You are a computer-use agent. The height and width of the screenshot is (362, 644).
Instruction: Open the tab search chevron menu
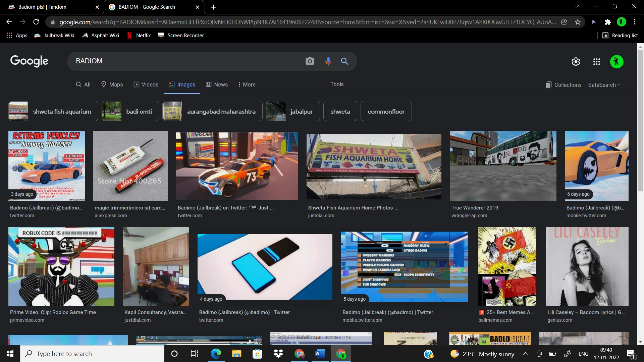pos(576,6)
